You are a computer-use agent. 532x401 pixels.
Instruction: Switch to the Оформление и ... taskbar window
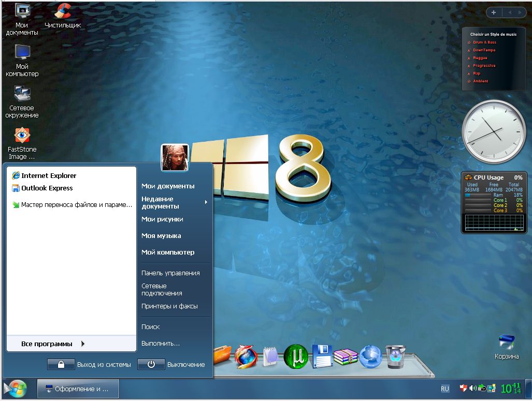pos(78,389)
